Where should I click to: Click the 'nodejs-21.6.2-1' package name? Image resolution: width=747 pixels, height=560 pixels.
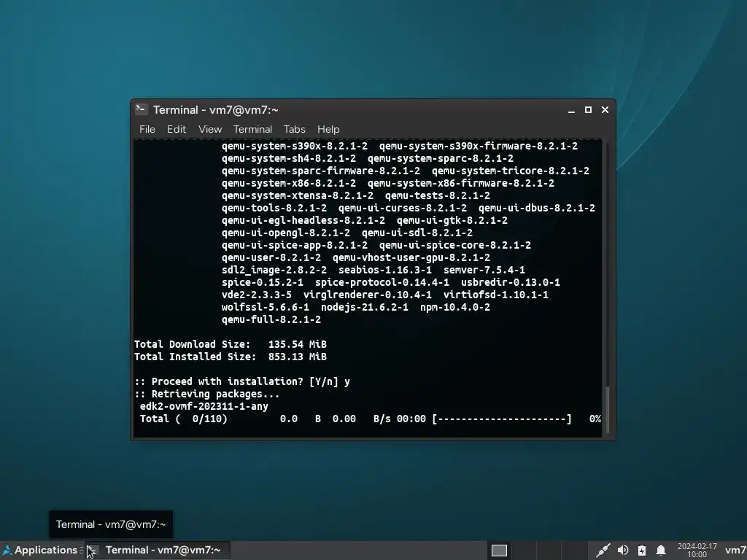tap(365, 307)
